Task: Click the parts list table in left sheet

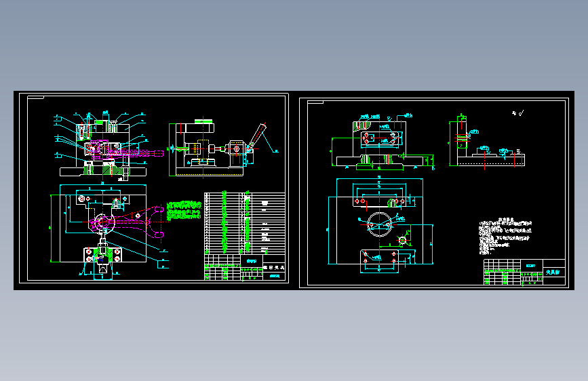Action: coord(245,223)
